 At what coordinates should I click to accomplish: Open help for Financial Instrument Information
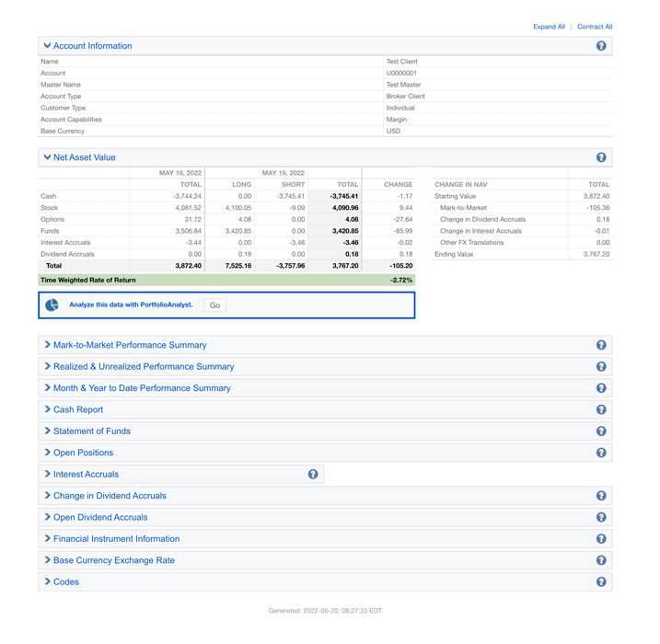coord(601,539)
